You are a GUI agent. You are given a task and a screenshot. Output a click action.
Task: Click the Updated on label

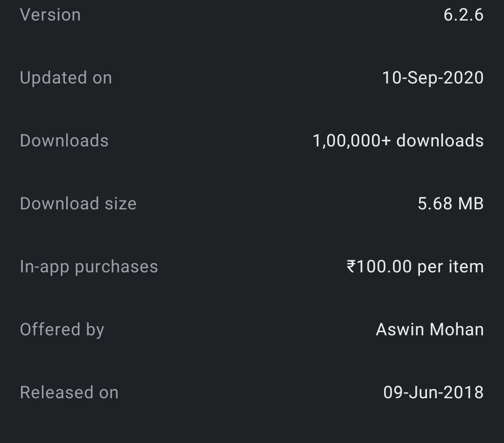pos(66,78)
